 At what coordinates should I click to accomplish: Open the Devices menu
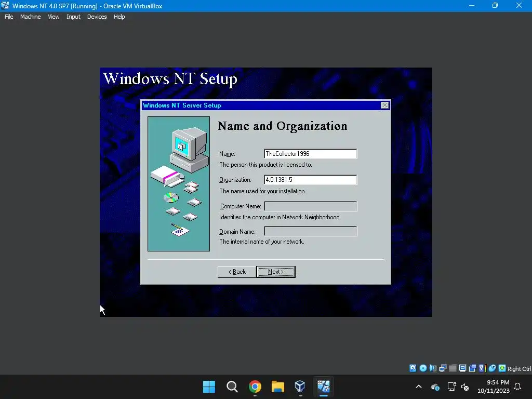tap(97, 17)
